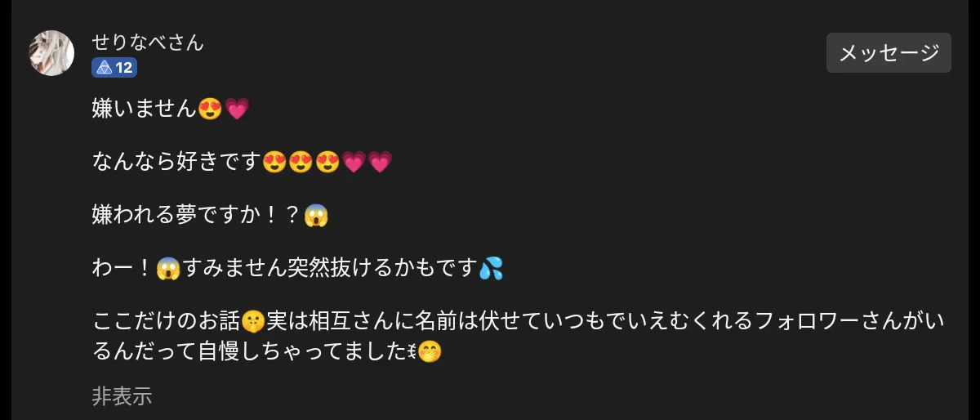Click the hand-over-mouth emoji after 自慢しちゃってました
The width and height of the screenshot is (980, 420).
click(430, 353)
